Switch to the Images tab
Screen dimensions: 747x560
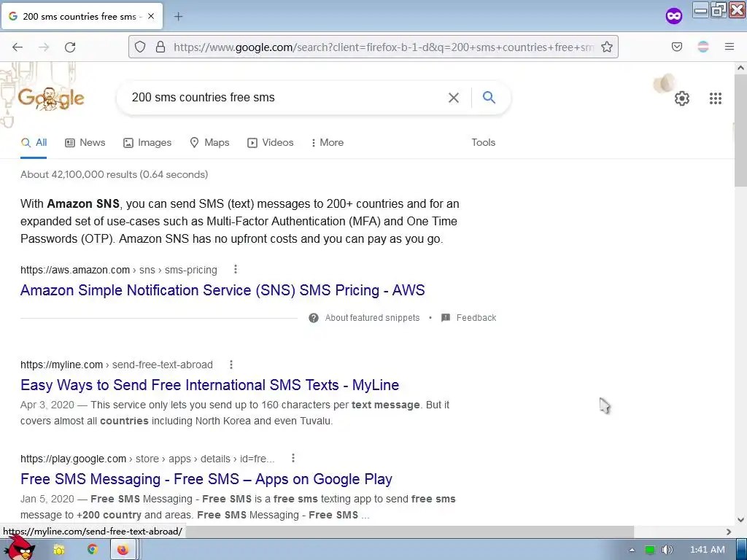coord(147,142)
